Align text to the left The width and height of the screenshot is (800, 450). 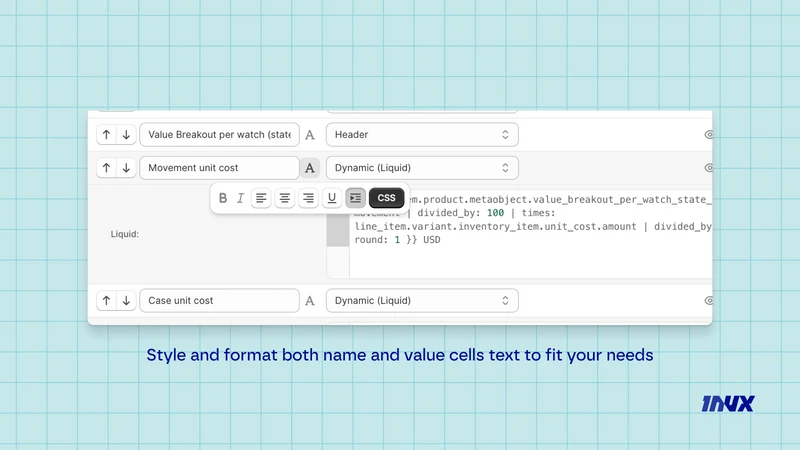(x=261, y=198)
